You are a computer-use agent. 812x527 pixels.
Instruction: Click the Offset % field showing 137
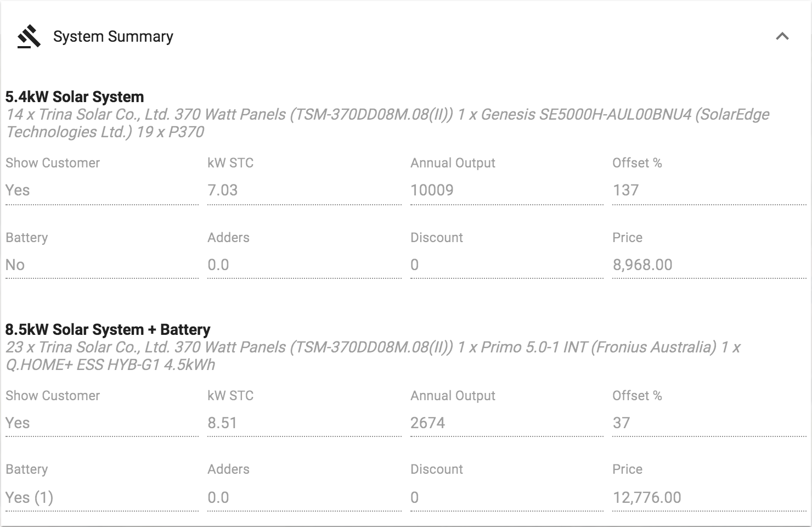tap(709, 190)
